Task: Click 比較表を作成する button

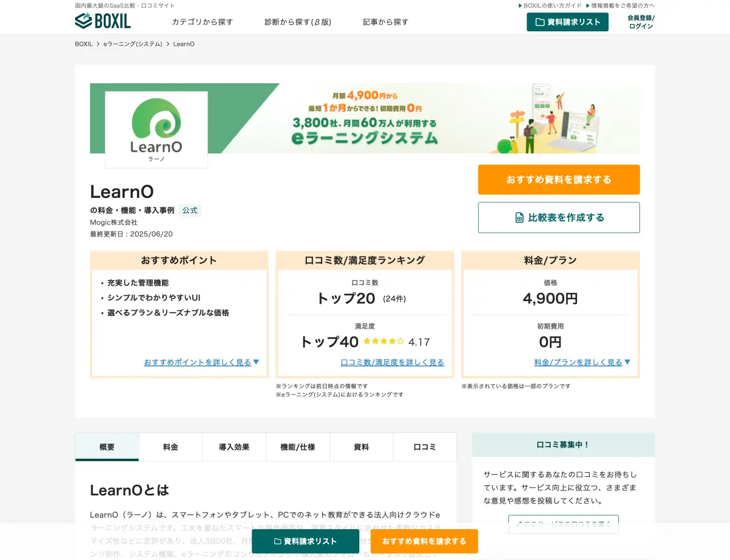Action: (559, 217)
